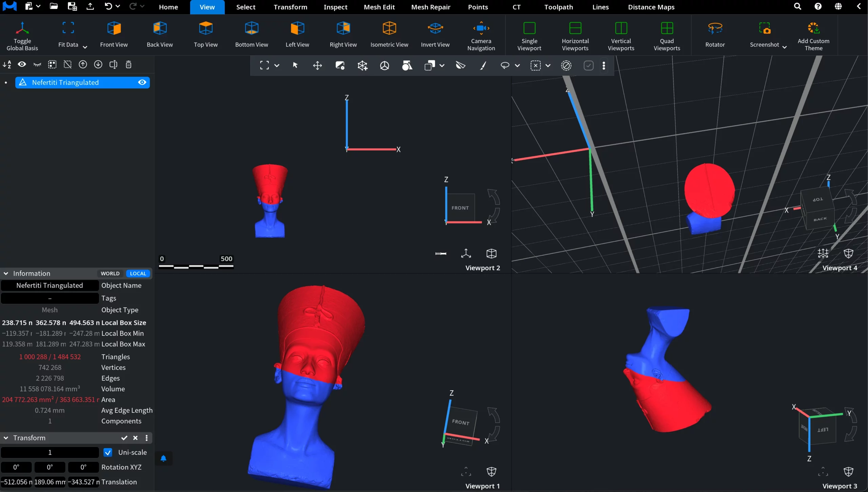This screenshot has height=492, width=868.
Task: Add Custom Theme icon
Action: [813, 28]
